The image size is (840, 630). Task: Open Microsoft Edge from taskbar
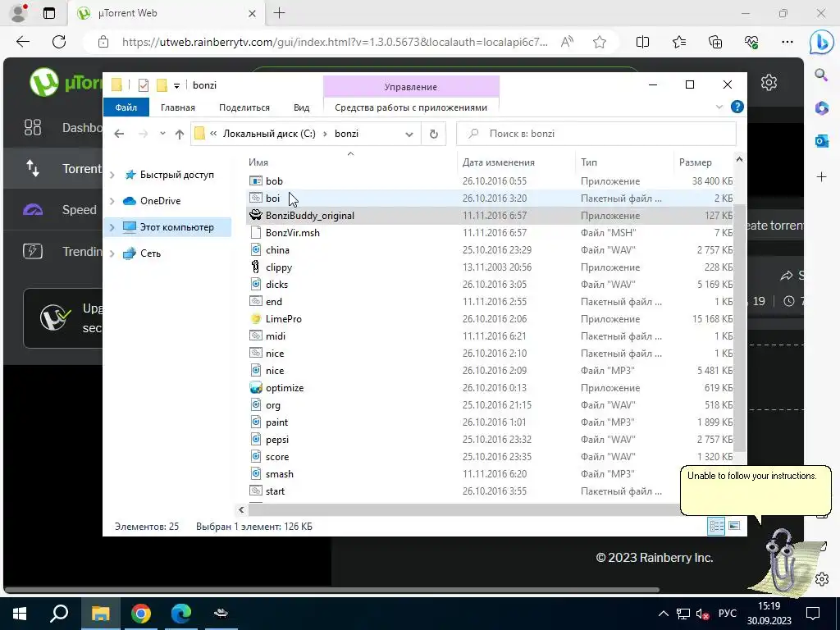click(181, 614)
